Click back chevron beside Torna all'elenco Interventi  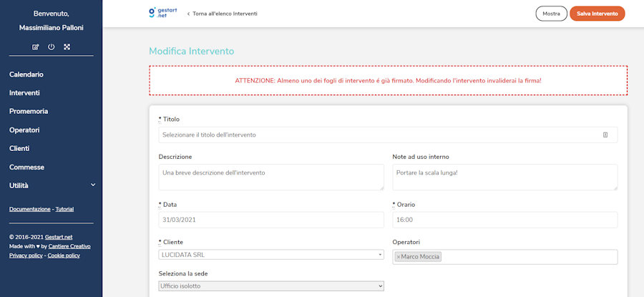189,14
